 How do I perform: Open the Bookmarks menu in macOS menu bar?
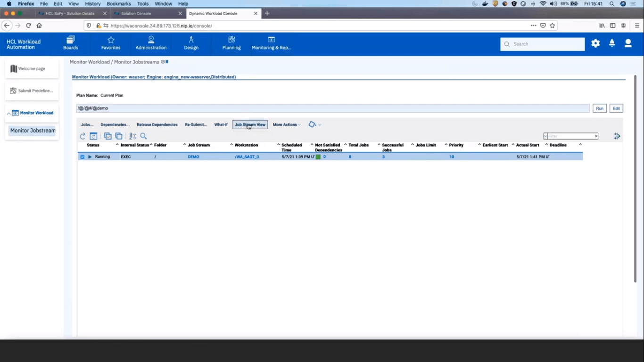click(x=118, y=4)
